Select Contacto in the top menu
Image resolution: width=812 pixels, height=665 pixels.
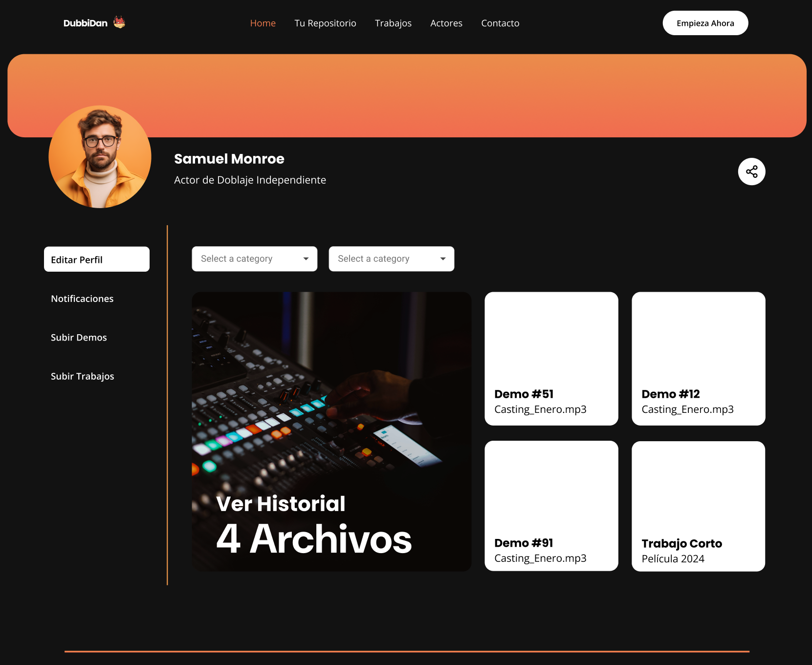[500, 23]
